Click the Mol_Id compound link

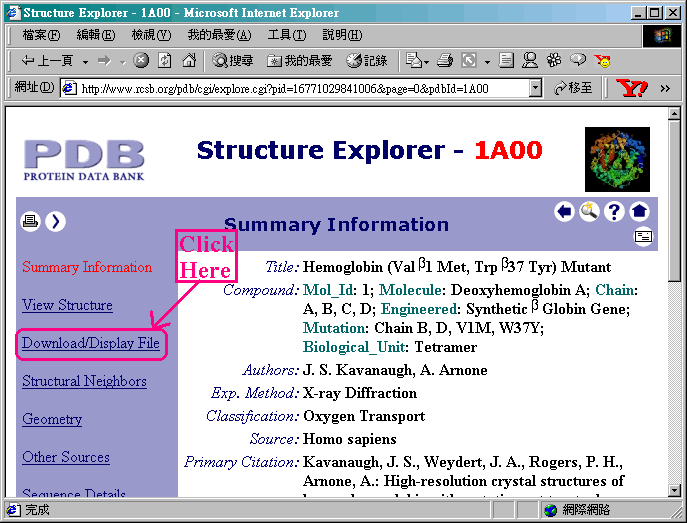328,290
